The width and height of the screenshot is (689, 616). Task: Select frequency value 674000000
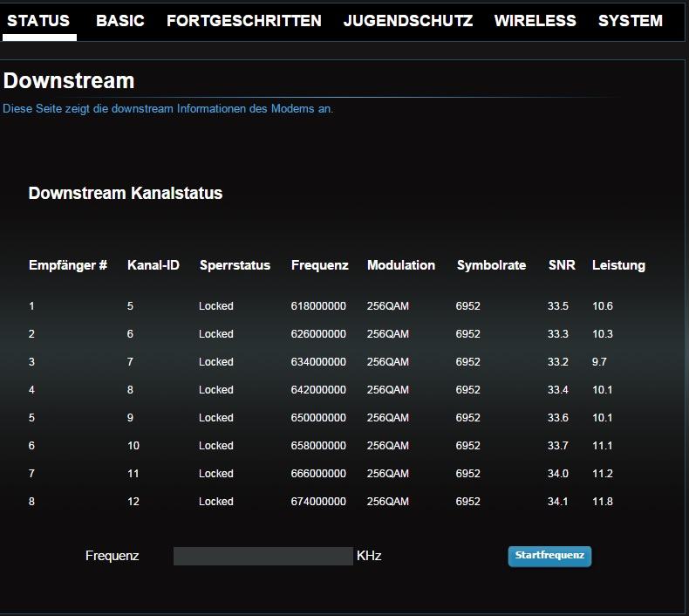pos(318,501)
